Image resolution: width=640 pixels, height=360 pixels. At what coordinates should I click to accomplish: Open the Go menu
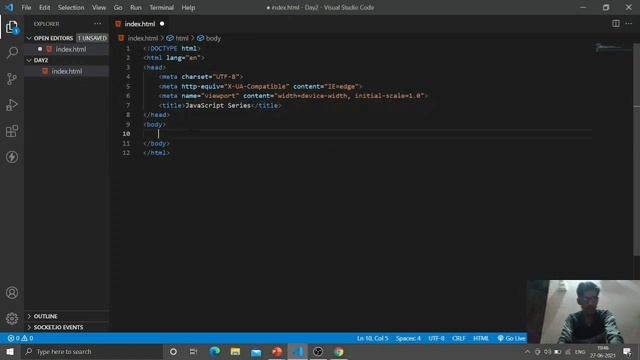pyautogui.click(x=118, y=7)
